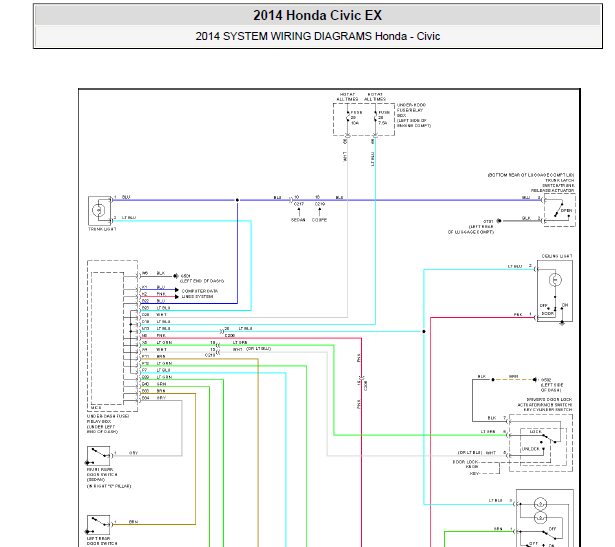This screenshot has width=615, height=547.
Task: Click the "COUPE" label under C219
Action: [320, 220]
